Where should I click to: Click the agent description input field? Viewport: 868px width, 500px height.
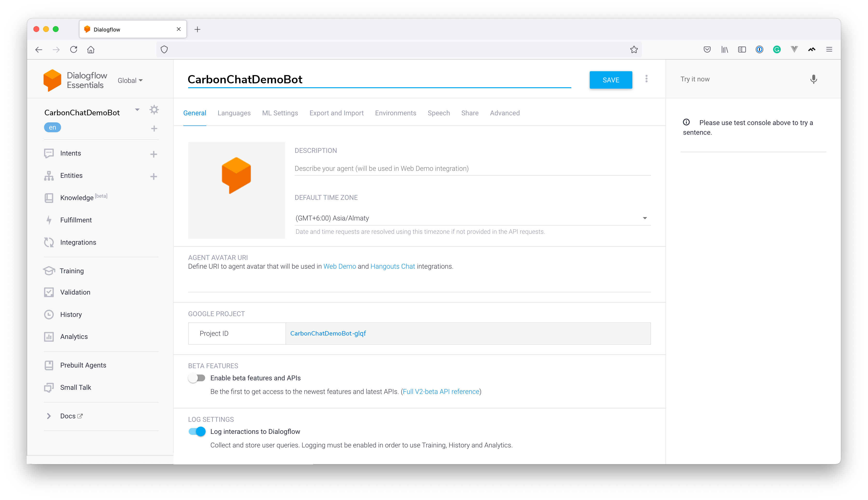click(x=472, y=169)
